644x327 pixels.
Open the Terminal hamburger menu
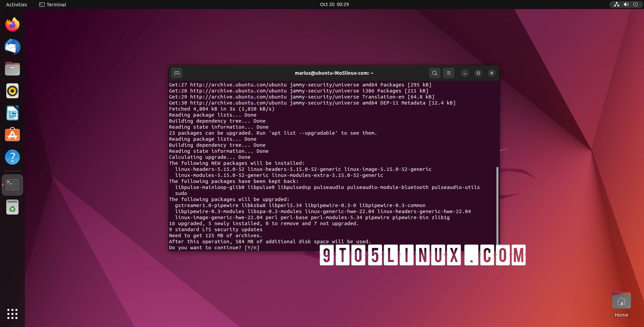[449, 73]
